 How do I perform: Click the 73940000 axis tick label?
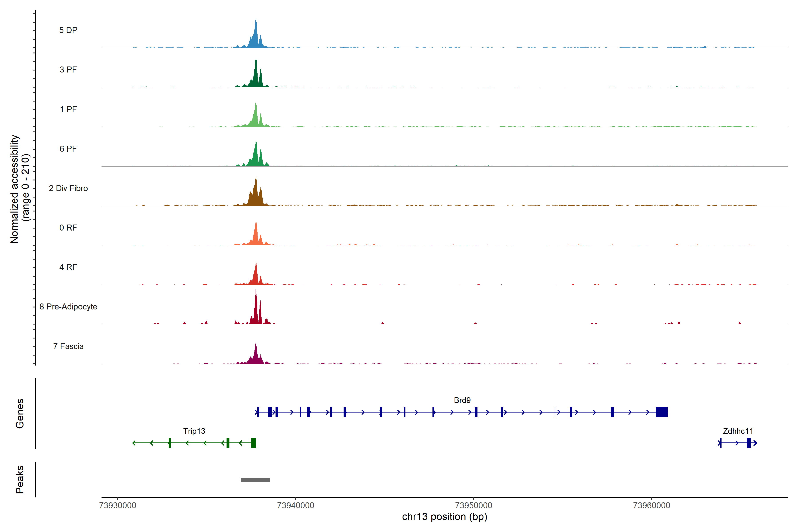(295, 505)
